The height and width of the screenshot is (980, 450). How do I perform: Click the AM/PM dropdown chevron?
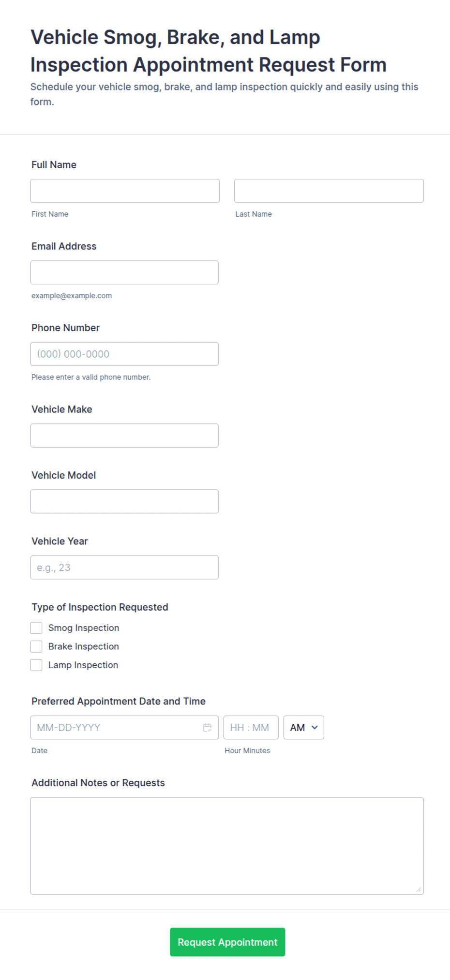coord(315,727)
